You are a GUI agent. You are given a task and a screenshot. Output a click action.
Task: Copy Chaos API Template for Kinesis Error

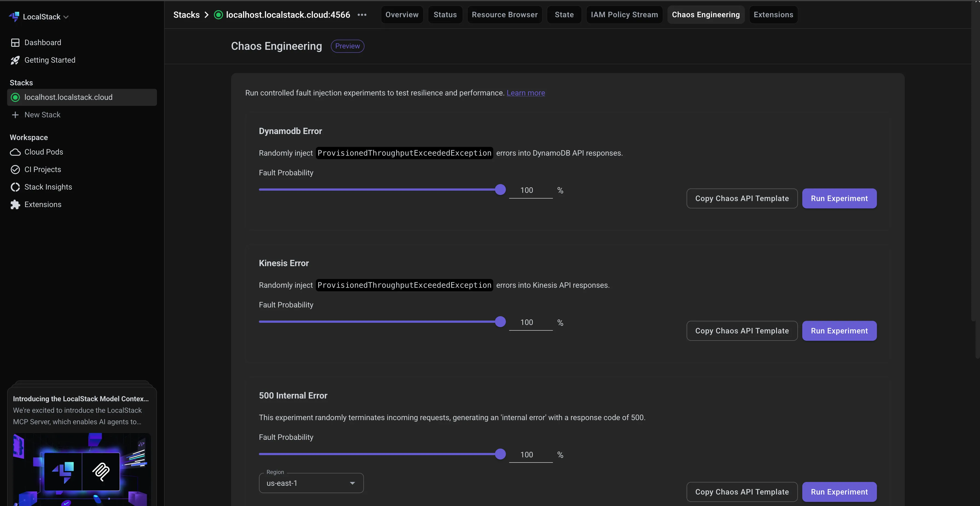tap(742, 331)
